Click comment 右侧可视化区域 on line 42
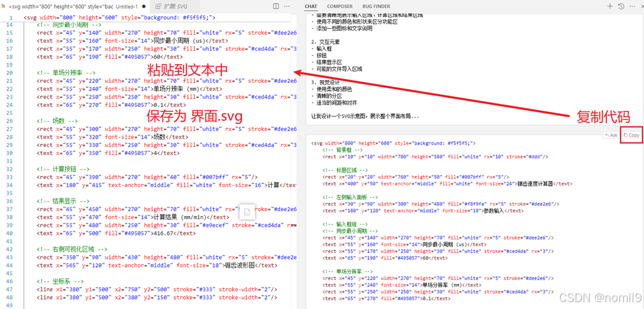The width and height of the screenshot is (644, 309). [x=72, y=249]
